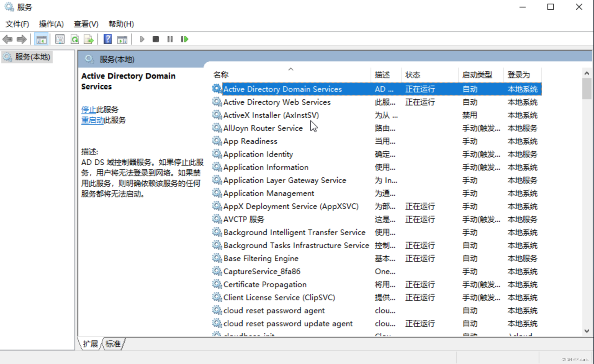Click 正在运行 status of Certificate Propagation
Screen dimensions: 594x364
[420, 284]
